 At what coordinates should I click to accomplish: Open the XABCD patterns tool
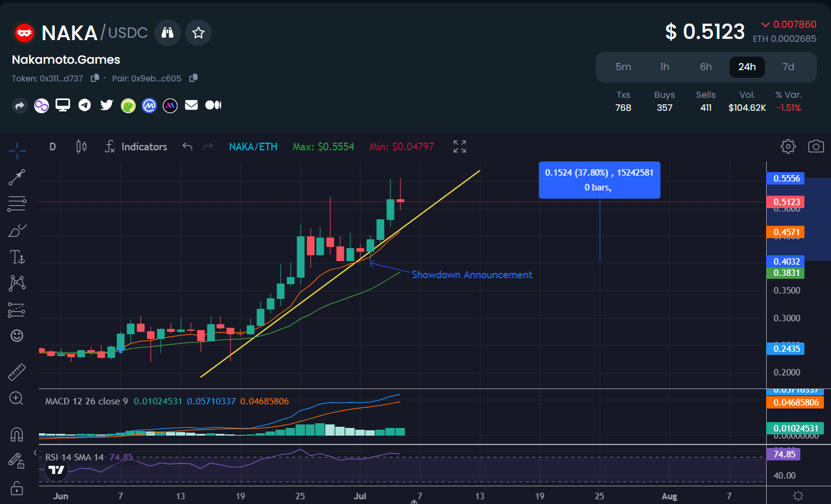pos(17,283)
